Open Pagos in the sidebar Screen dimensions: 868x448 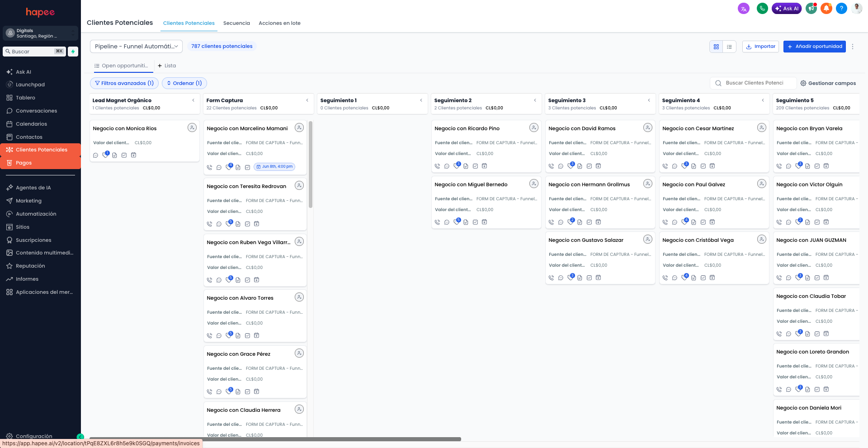click(x=40, y=163)
